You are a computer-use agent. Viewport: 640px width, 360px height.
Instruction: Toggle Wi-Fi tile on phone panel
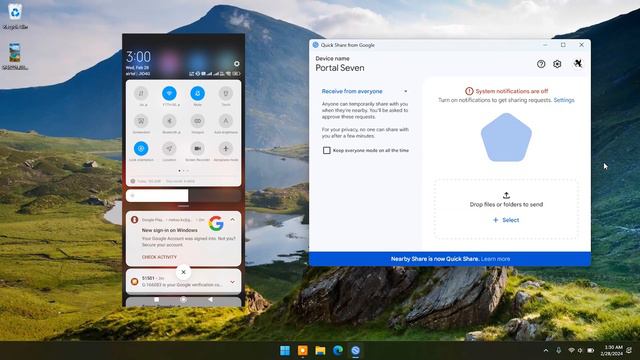point(169,93)
